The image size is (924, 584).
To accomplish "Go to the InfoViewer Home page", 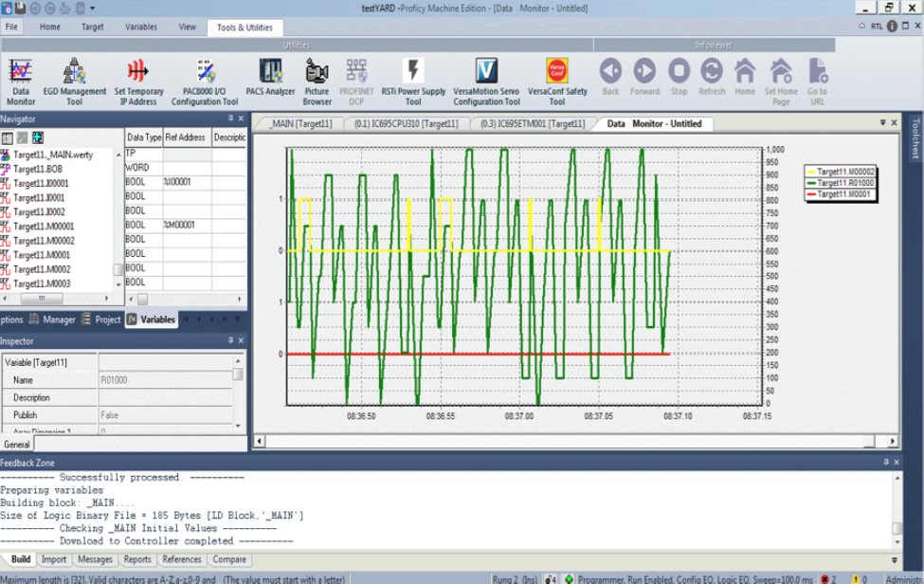I will [745, 77].
